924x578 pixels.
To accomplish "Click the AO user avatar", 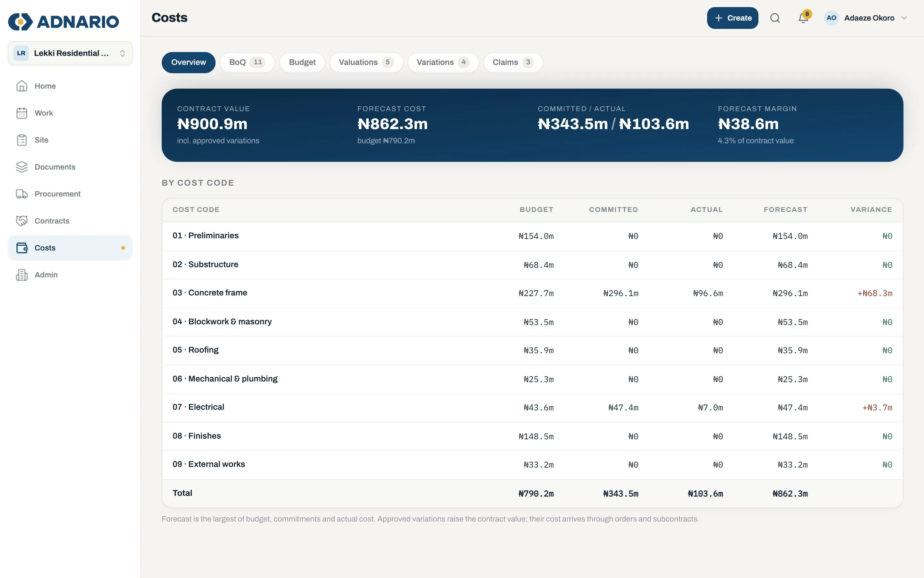I will (831, 18).
